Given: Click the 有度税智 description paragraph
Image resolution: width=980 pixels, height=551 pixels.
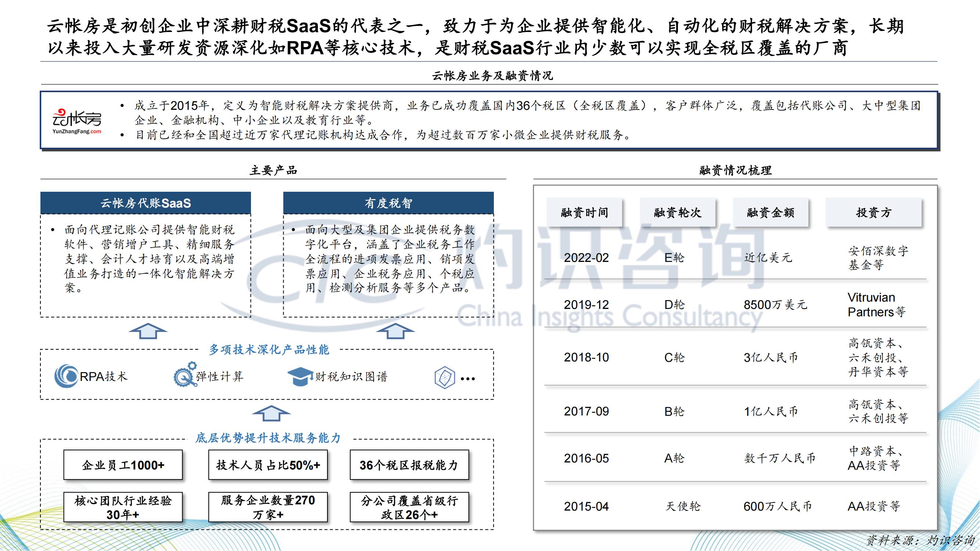Looking at the screenshot, I should (x=390, y=259).
